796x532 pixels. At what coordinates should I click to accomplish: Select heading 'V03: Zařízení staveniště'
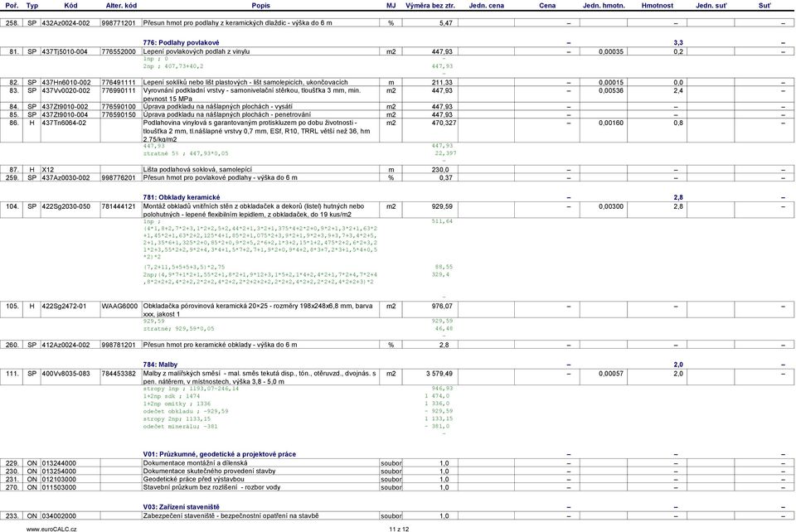(182, 507)
